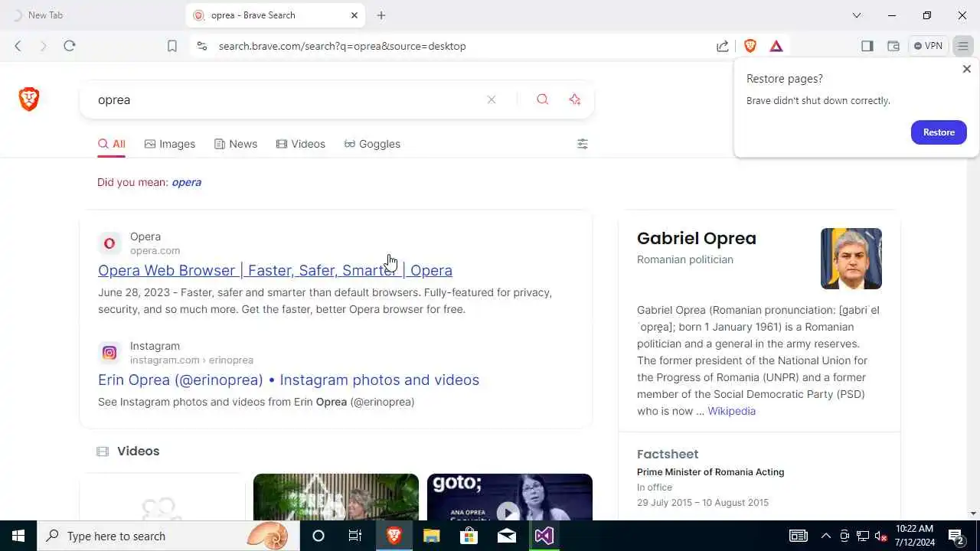
Task: Click the taskbar search box
Action: click(x=168, y=536)
